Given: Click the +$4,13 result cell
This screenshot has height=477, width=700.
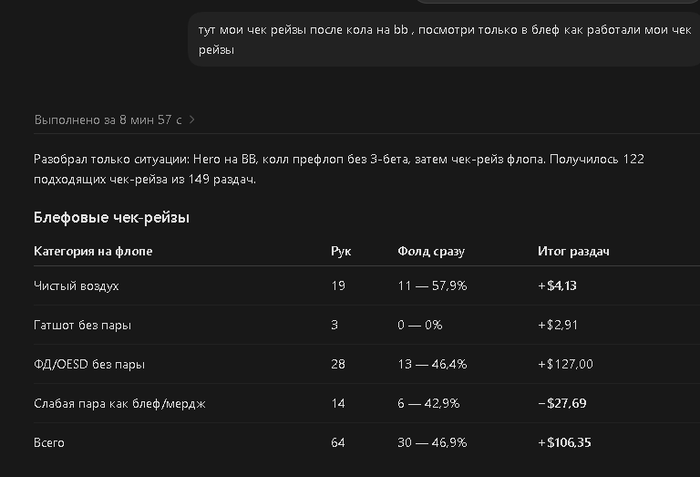Looking at the screenshot, I should point(557,286).
